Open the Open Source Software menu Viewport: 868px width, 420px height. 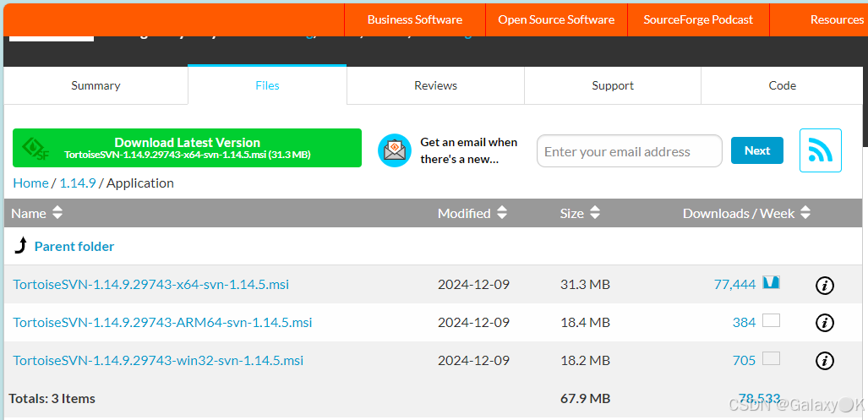[x=556, y=20]
